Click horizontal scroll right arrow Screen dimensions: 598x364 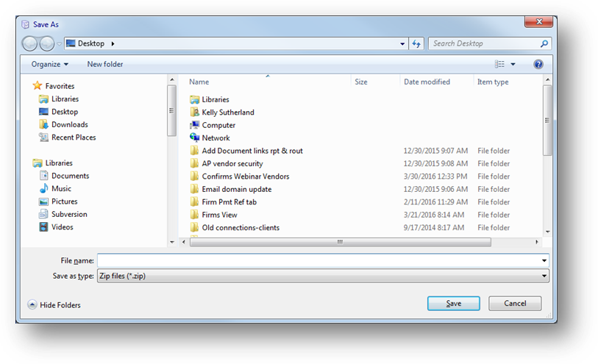(x=537, y=242)
